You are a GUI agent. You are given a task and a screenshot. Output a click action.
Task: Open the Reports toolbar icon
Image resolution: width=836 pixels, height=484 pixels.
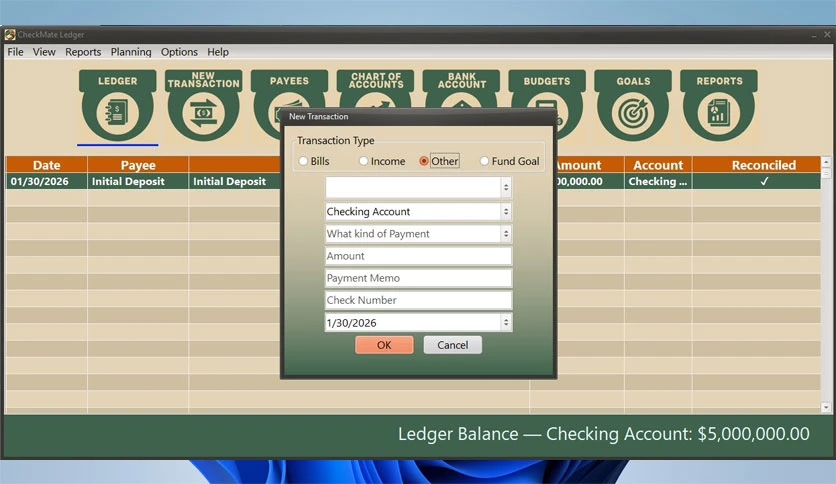point(719,106)
